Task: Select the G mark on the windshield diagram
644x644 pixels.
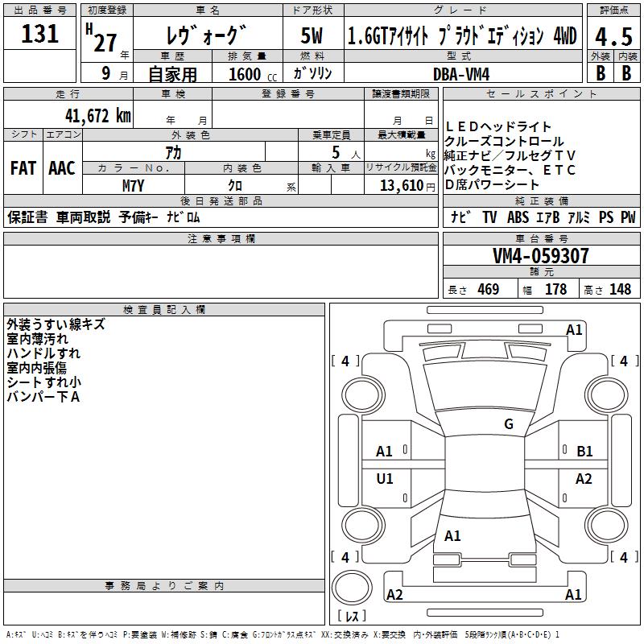Action: point(509,424)
